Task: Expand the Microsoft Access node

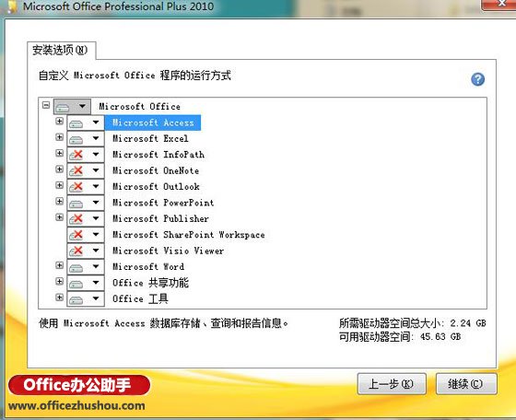Action: pyautogui.click(x=59, y=121)
